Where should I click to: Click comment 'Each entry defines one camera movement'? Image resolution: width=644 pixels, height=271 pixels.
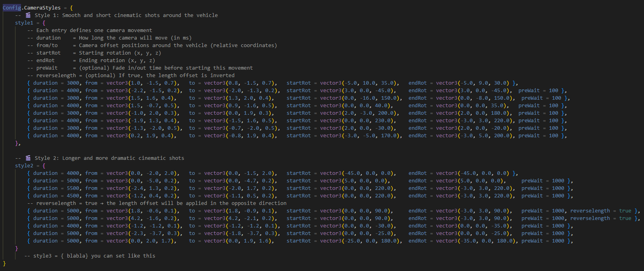coord(94,30)
